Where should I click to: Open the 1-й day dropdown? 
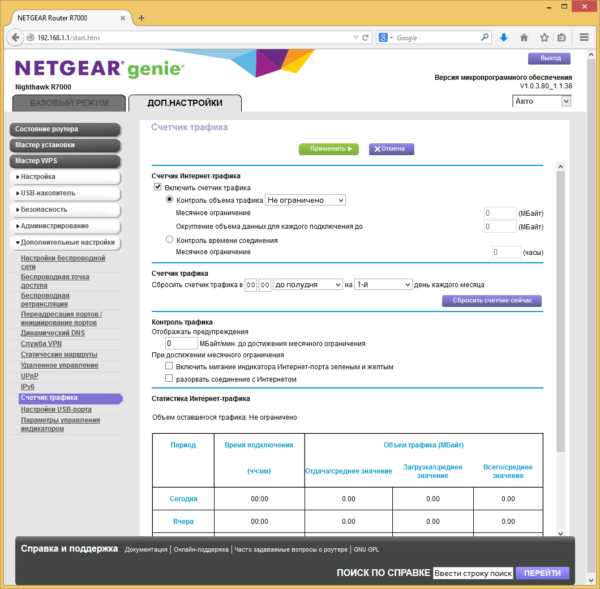coord(383,285)
